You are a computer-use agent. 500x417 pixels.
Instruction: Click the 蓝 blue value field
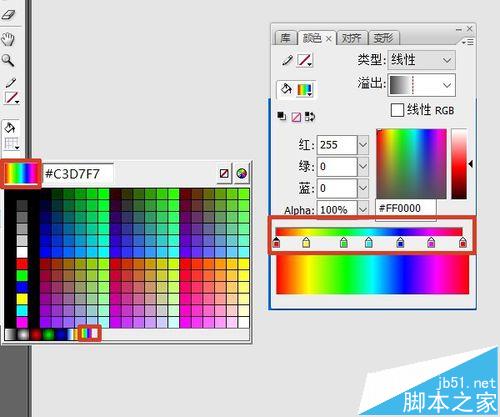pos(337,188)
